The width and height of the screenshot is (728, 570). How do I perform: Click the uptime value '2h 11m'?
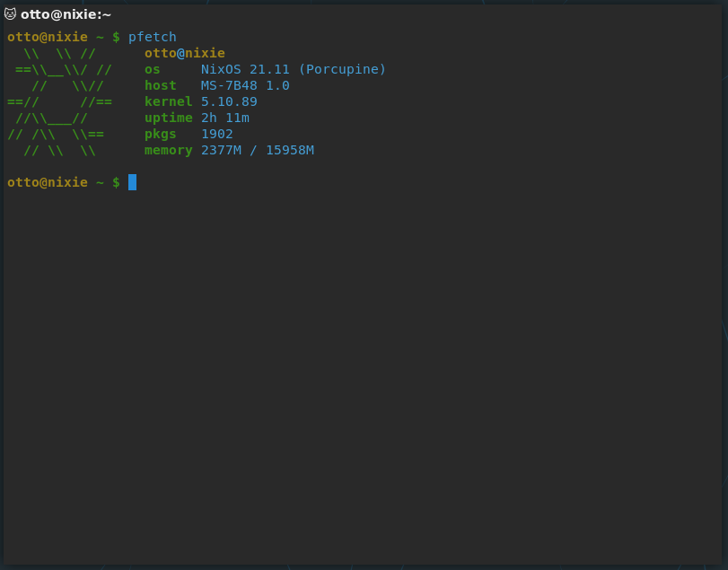(x=225, y=118)
